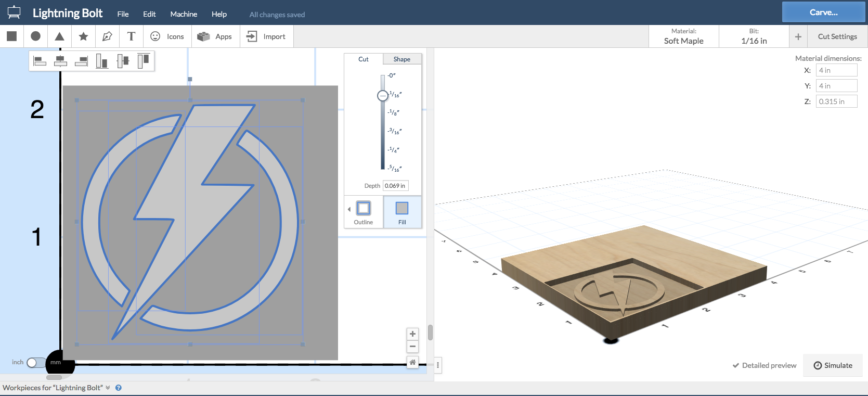Image resolution: width=868 pixels, height=396 pixels.
Task: Switch to the Cut tab
Action: [364, 59]
